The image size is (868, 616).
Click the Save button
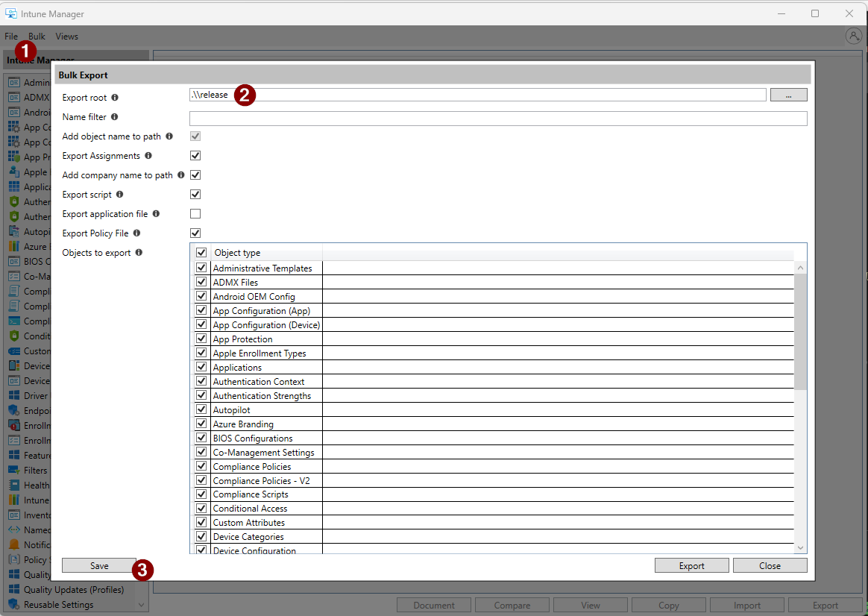pos(99,565)
